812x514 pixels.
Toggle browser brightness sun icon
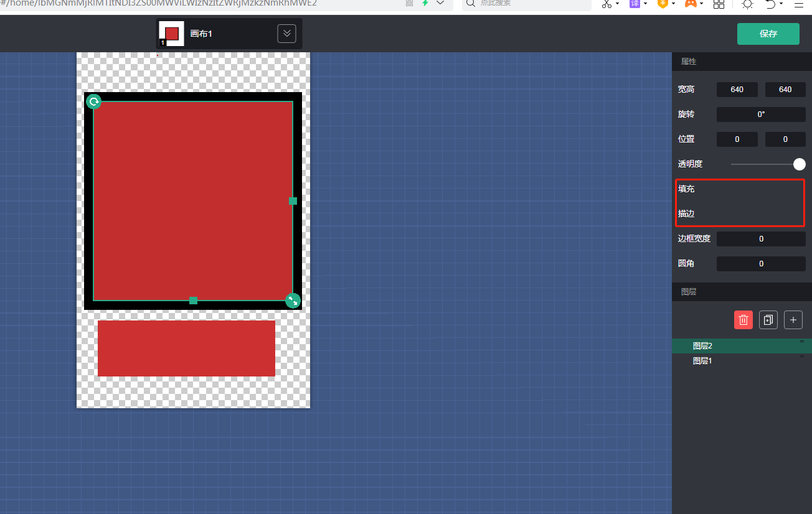(747, 4)
